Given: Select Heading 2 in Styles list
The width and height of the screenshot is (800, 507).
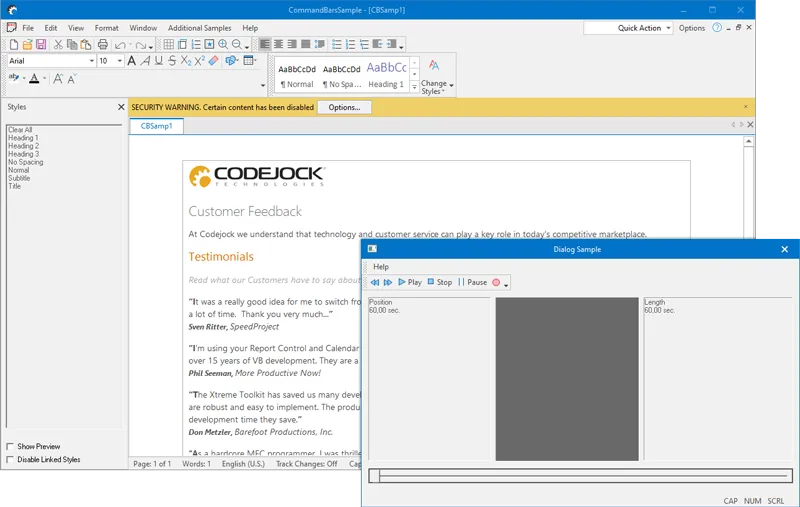Looking at the screenshot, I should coord(23,146).
